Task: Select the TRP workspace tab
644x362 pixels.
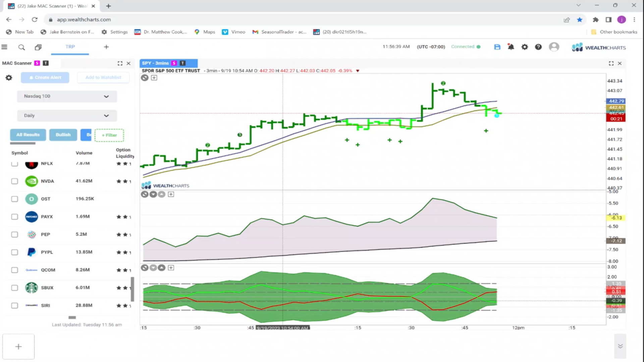Action: pos(70,47)
